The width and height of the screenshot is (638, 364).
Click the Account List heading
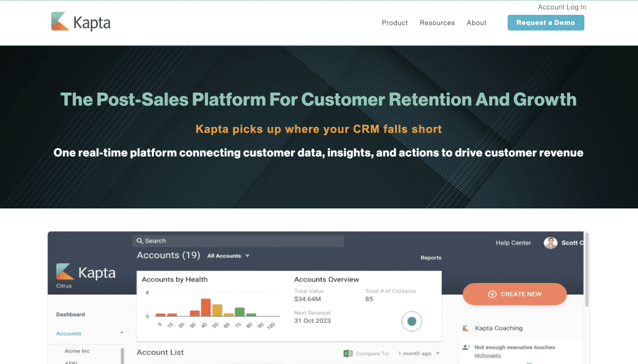pyautogui.click(x=160, y=352)
